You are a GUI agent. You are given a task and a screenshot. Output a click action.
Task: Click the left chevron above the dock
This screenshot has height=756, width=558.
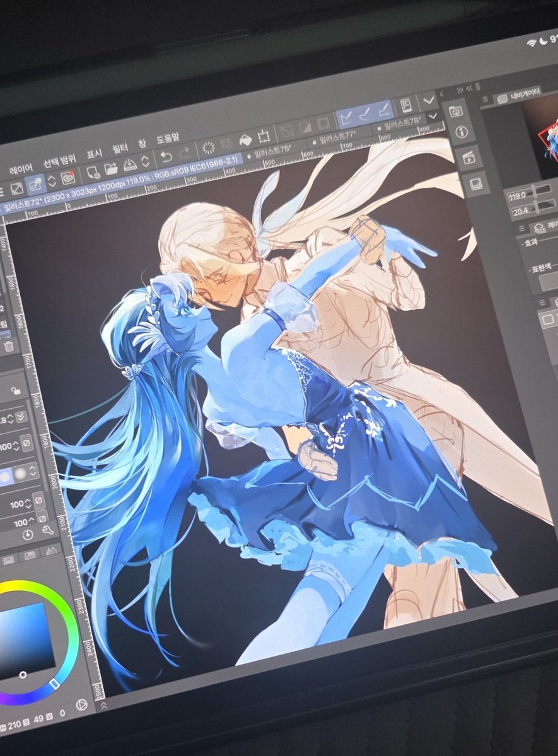(x=441, y=94)
